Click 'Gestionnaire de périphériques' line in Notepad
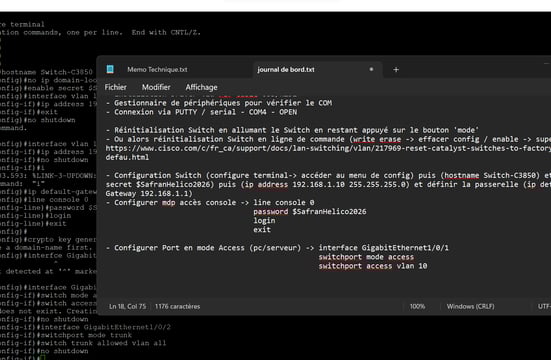551x360 pixels. pyautogui.click(x=219, y=103)
